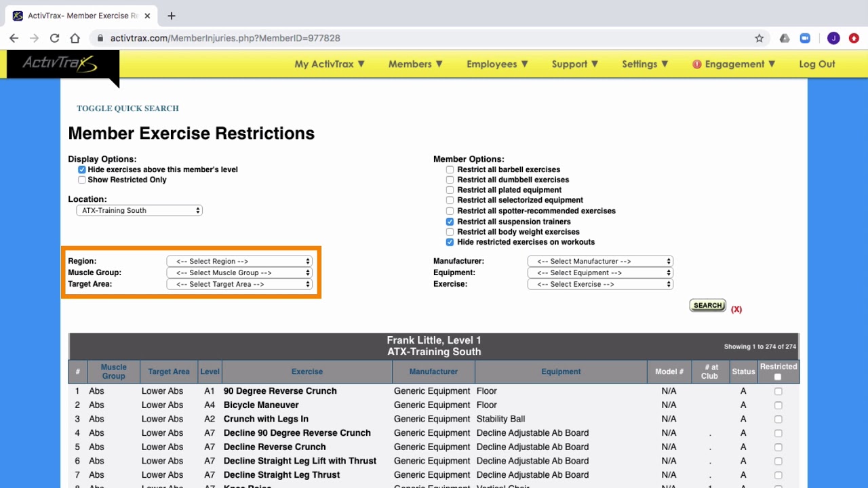The image size is (868, 488).
Task: Click the red notification extension icon
Action: click(x=854, y=39)
